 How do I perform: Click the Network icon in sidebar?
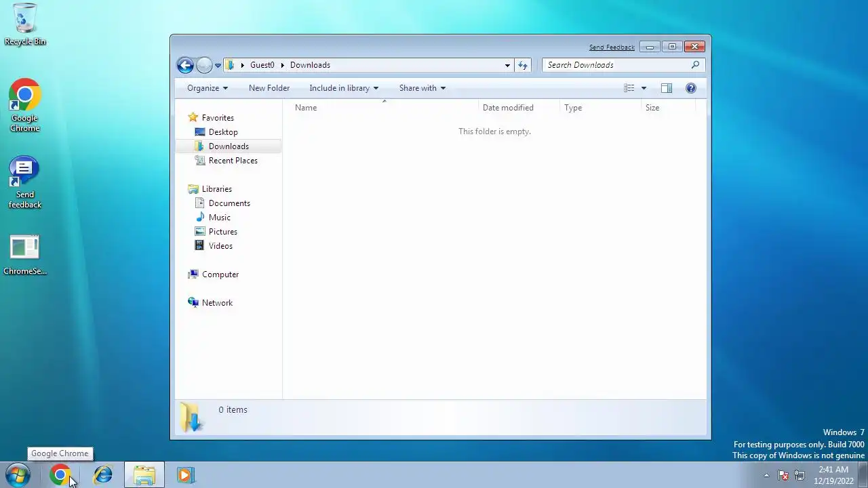coord(193,303)
